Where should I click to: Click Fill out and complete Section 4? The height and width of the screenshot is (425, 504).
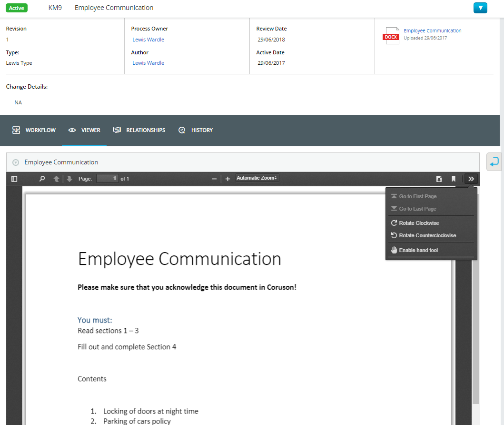coord(127,347)
